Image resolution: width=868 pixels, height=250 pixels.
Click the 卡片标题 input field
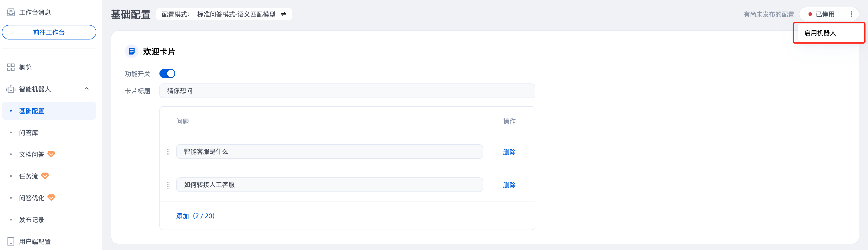[x=347, y=91]
